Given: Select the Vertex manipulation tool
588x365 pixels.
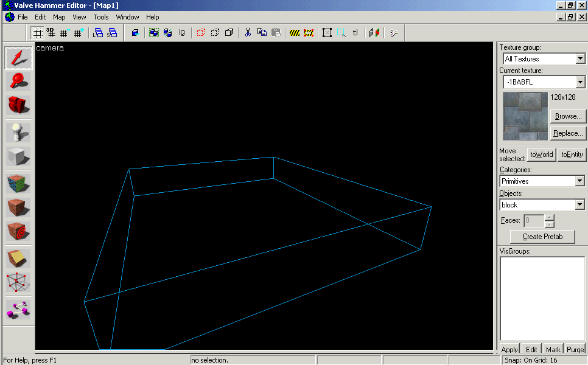Looking at the screenshot, I should point(18,282).
